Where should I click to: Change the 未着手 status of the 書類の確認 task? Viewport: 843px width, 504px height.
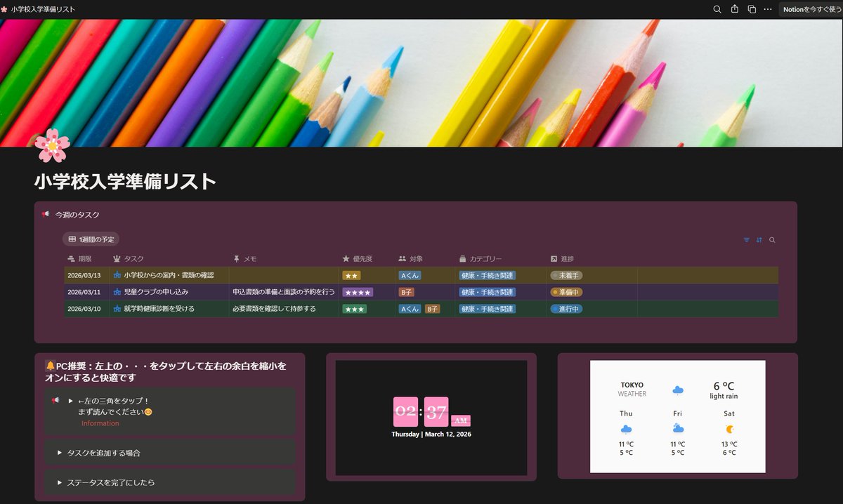click(x=566, y=275)
